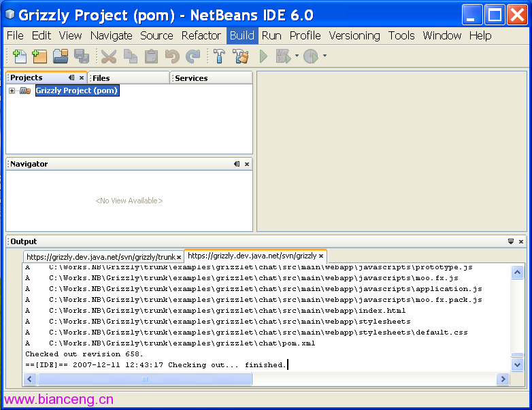Close the Projects tab

pos(82,78)
